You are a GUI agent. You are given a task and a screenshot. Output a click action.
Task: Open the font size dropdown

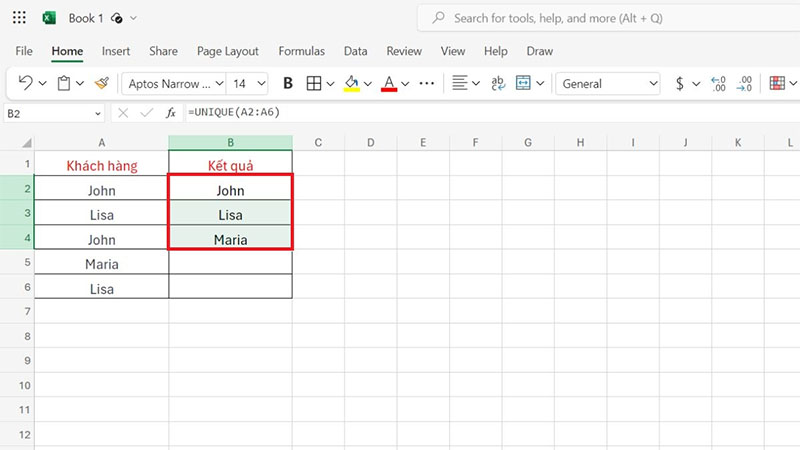pos(249,84)
